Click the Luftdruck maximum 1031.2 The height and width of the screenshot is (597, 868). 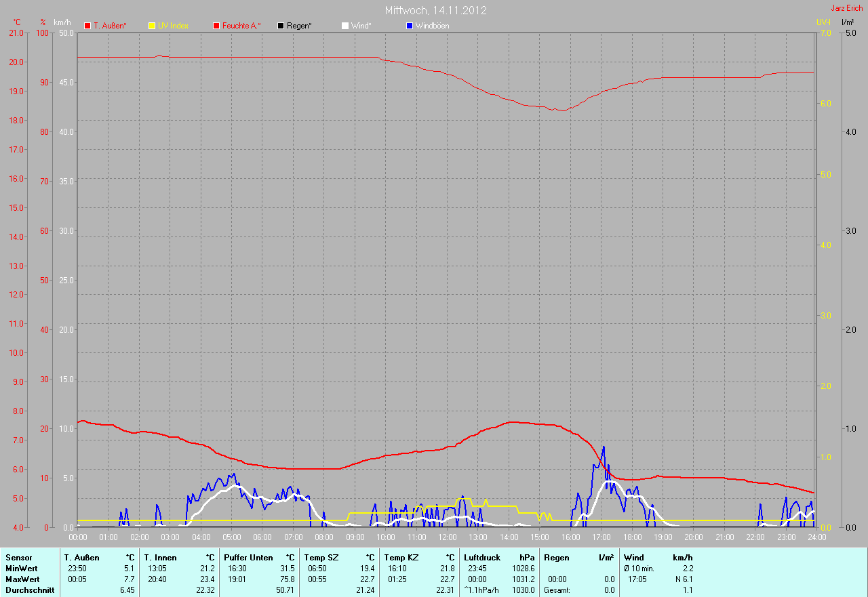[523, 579]
